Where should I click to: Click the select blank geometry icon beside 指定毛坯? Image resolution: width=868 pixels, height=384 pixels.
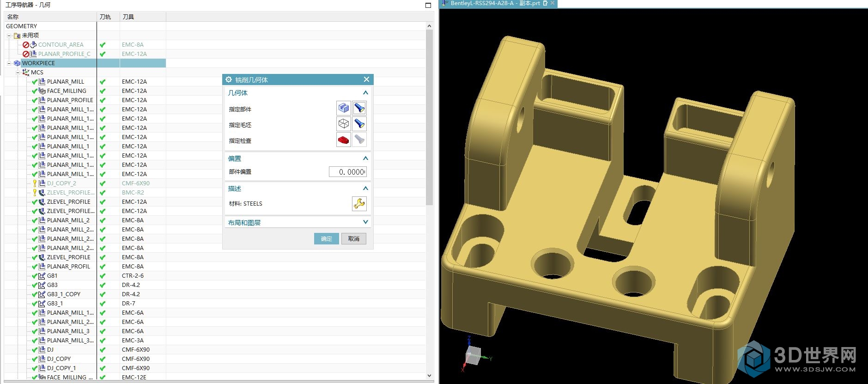343,124
